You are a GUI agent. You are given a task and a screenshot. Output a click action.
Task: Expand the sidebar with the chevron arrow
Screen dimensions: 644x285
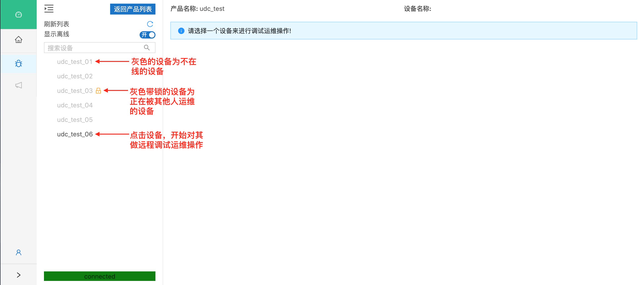(x=19, y=275)
